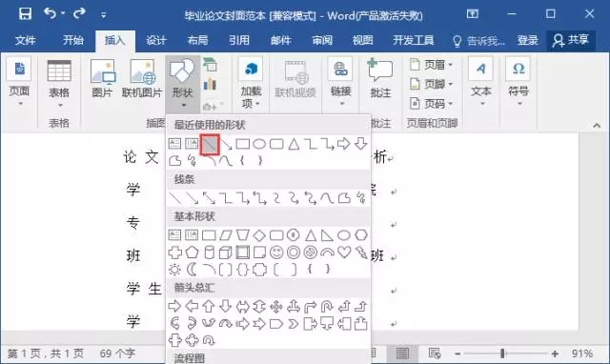Collapse the ribbon with the chevron
Viewport: 610px width, 364px height.
click(x=597, y=125)
